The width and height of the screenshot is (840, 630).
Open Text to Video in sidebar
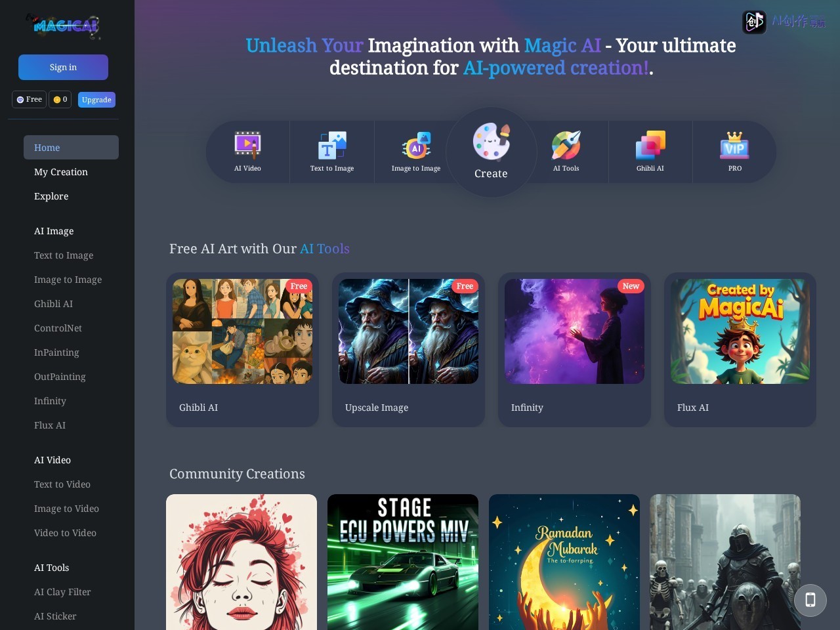pos(62,484)
